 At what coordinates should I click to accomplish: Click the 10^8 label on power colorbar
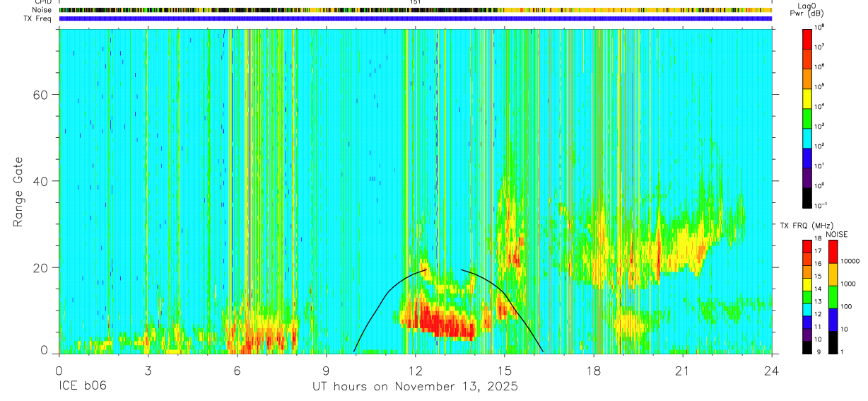click(819, 26)
